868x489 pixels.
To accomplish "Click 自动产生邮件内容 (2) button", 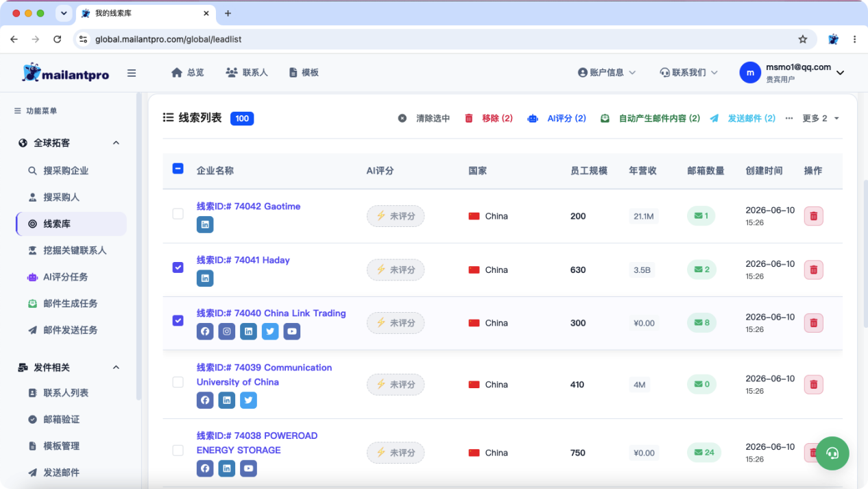I will 650,119.
